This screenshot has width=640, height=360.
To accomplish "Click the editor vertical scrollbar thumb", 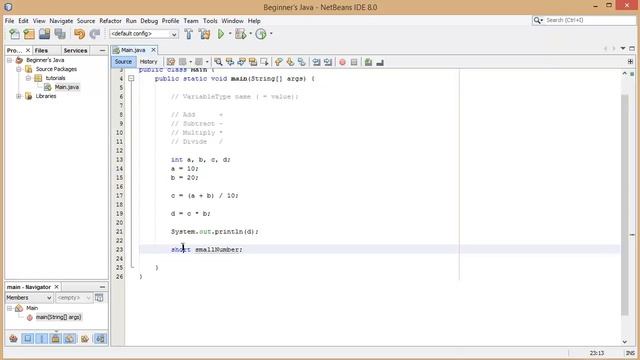I will tap(625, 204).
